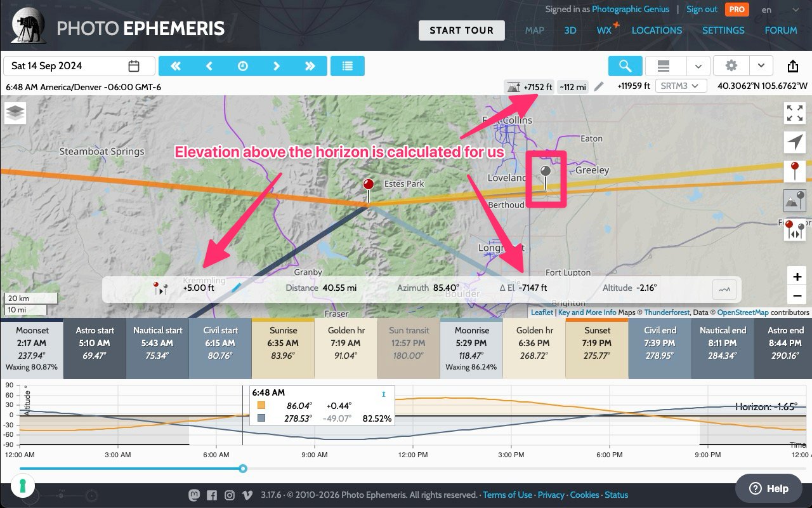Open the date picker calendar icon
The width and height of the screenshot is (812, 508).
click(134, 66)
